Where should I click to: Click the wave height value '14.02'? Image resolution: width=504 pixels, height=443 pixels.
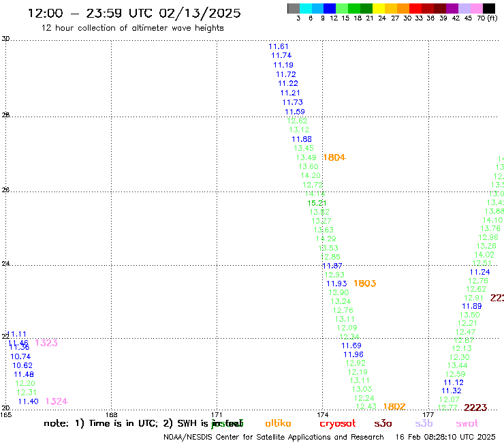[484, 255]
